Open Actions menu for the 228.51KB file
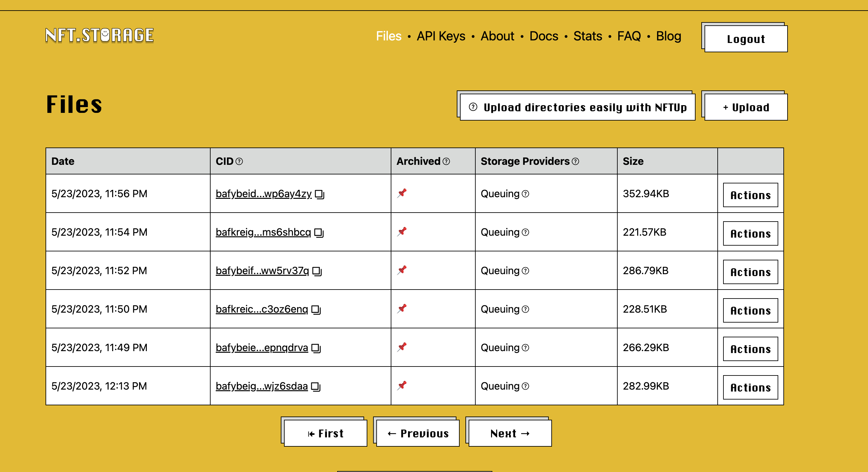868x472 pixels. point(750,310)
